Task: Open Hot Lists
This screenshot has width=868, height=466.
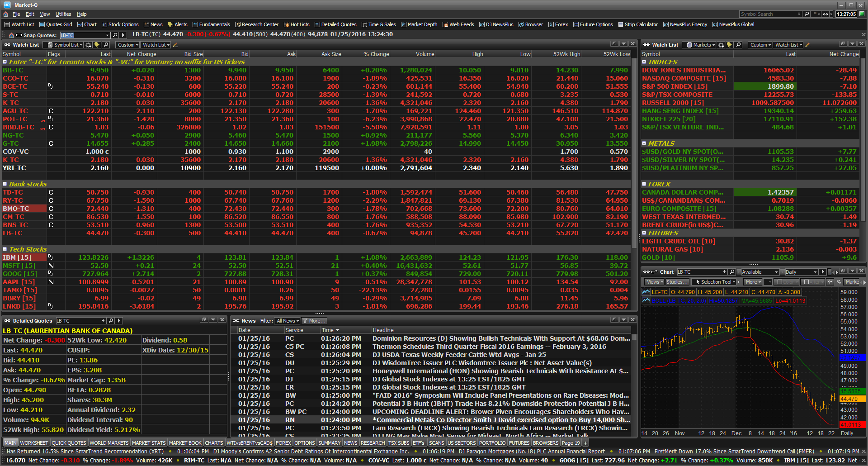Action: click(x=297, y=24)
